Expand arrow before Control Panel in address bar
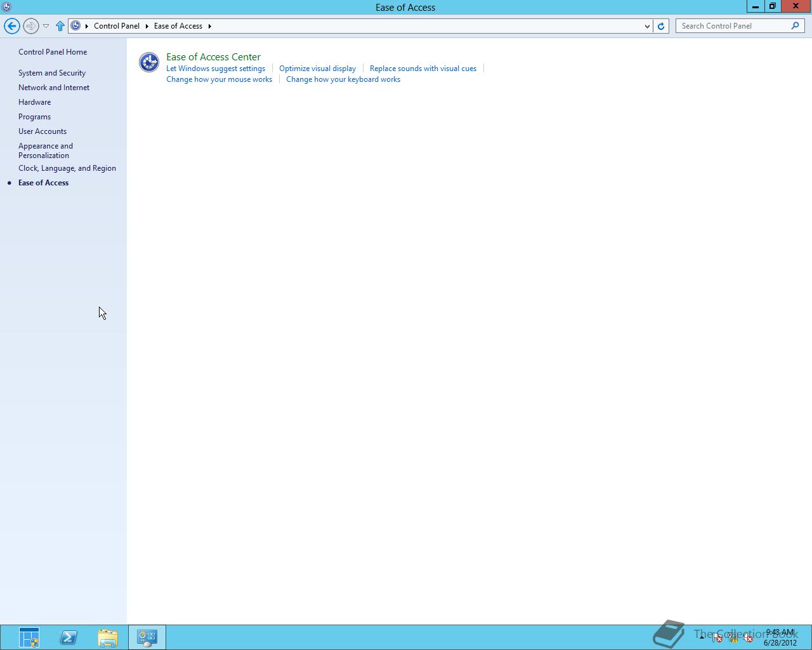This screenshot has height=650, width=812. pos(87,26)
